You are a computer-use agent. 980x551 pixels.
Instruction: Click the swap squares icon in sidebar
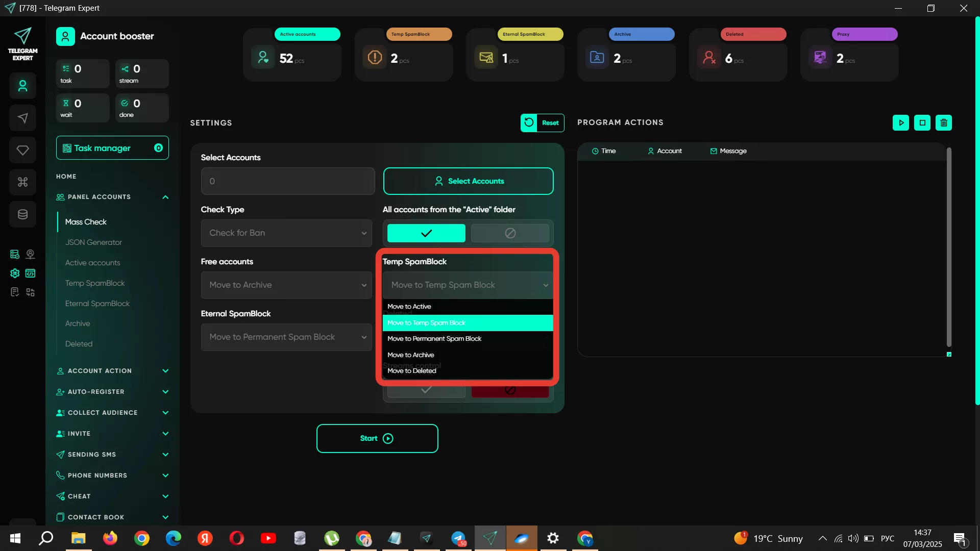(31, 292)
